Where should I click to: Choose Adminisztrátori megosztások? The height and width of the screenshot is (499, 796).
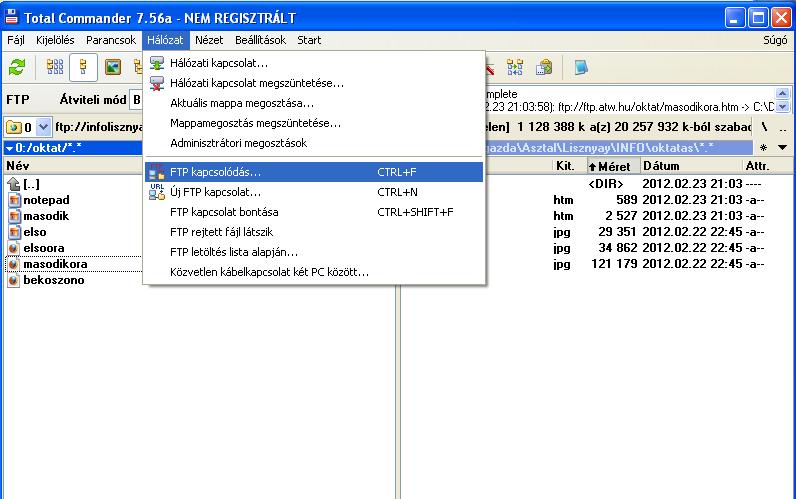click(x=314, y=143)
